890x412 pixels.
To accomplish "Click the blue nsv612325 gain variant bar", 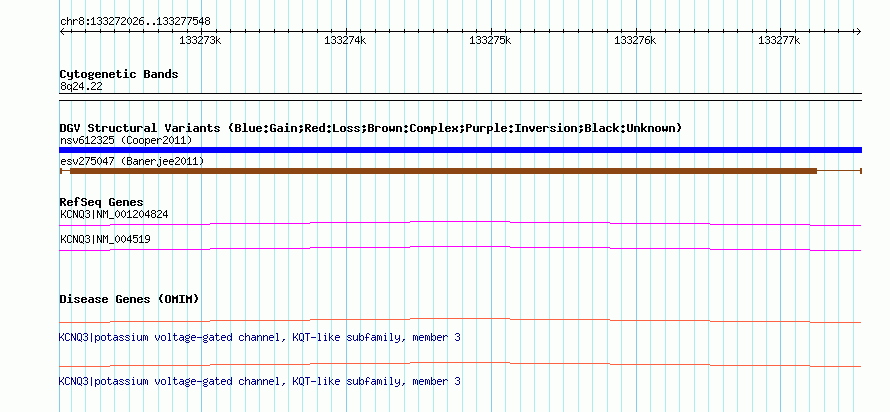I will tap(460, 150).
